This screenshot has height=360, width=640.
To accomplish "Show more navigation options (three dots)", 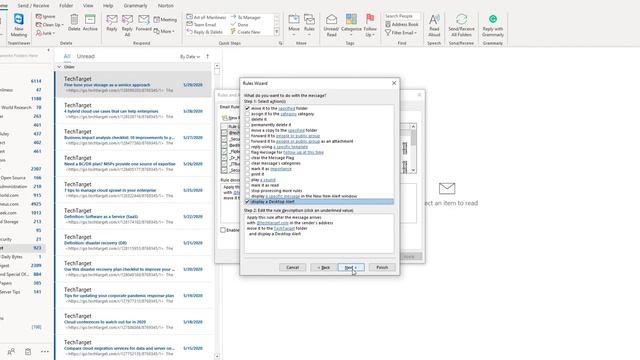I will point(44,351).
